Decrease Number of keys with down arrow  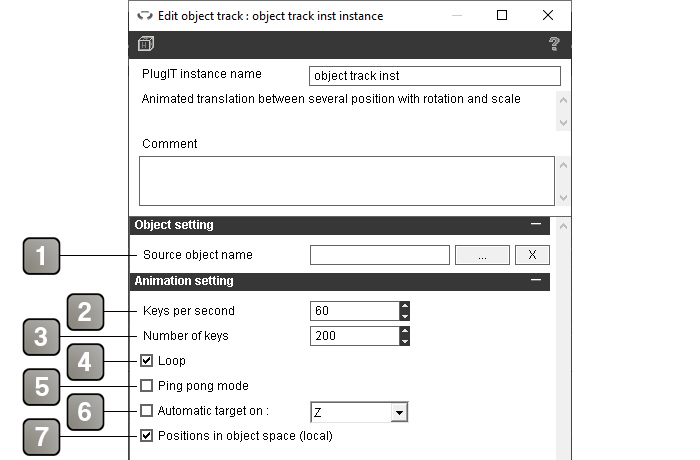(404, 341)
